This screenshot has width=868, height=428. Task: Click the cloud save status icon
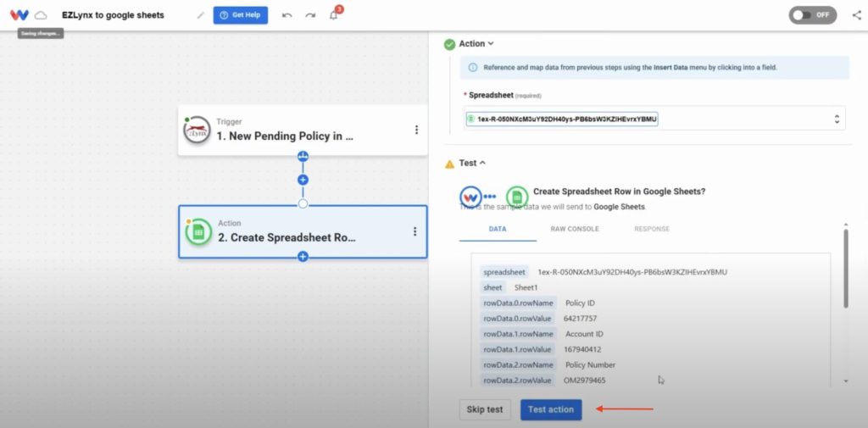pos(41,15)
